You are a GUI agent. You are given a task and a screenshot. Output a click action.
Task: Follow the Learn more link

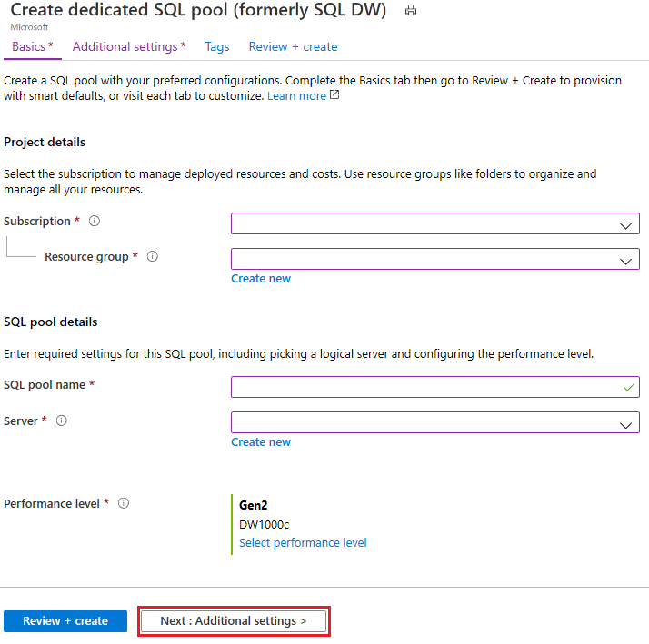click(296, 96)
